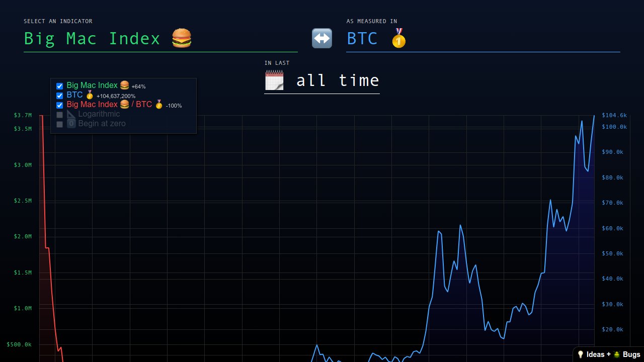Uncheck the BTC legend checkbox

click(x=59, y=95)
